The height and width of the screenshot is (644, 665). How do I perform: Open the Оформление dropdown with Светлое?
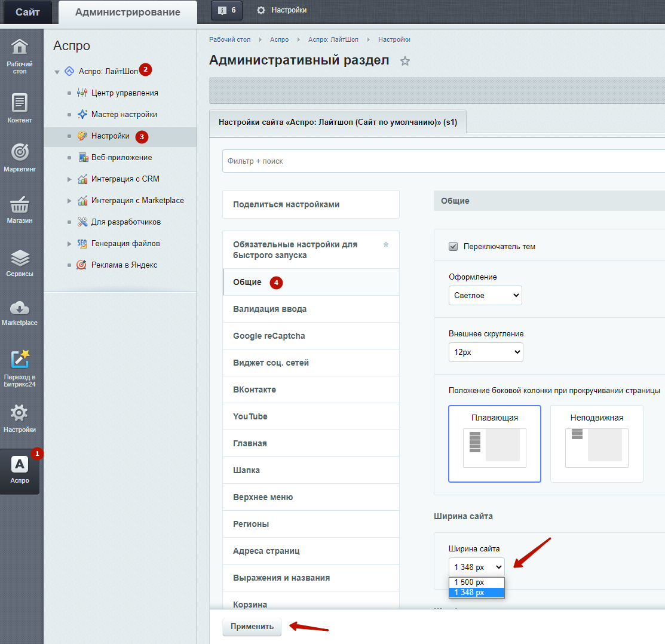pyautogui.click(x=485, y=296)
